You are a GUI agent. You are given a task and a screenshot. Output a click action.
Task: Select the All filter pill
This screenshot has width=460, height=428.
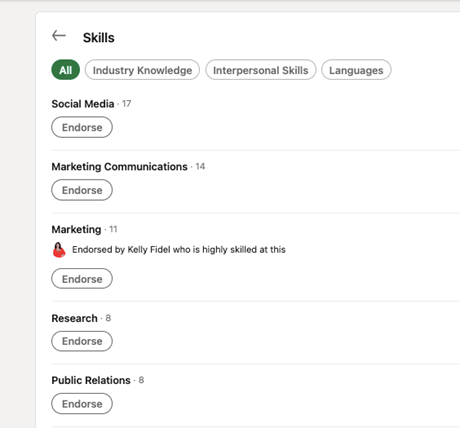[x=66, y=70]
